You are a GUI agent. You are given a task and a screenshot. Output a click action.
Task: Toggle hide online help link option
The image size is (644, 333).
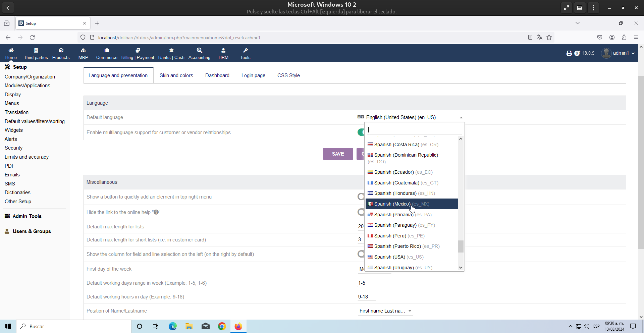(361, 212)
